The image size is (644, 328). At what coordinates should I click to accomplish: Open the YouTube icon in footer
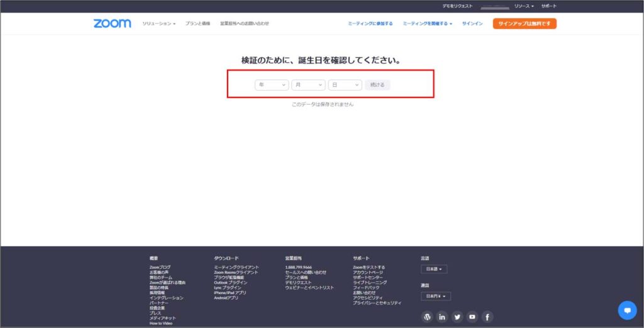click(x=472, y=317)
